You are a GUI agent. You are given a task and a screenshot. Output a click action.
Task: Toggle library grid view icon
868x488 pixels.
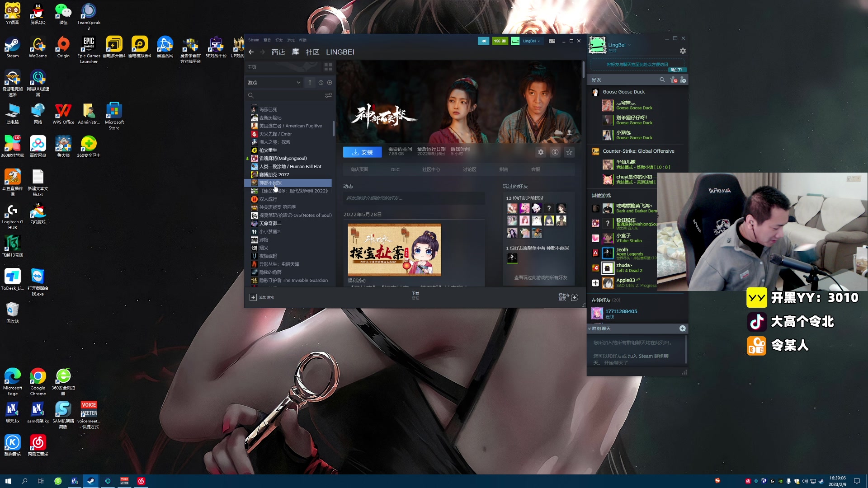(328, 67)
